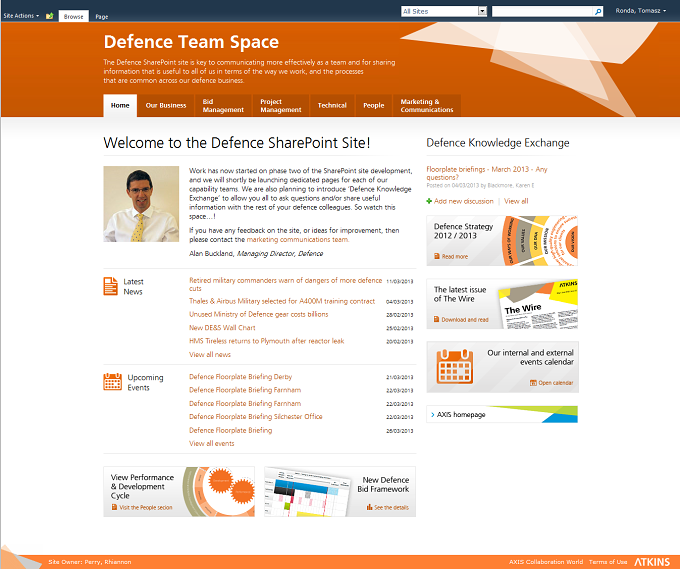Open the People navigation tab
Viewport: 680px width, 569px height.
pyautogui.click(x=373, y=105)
